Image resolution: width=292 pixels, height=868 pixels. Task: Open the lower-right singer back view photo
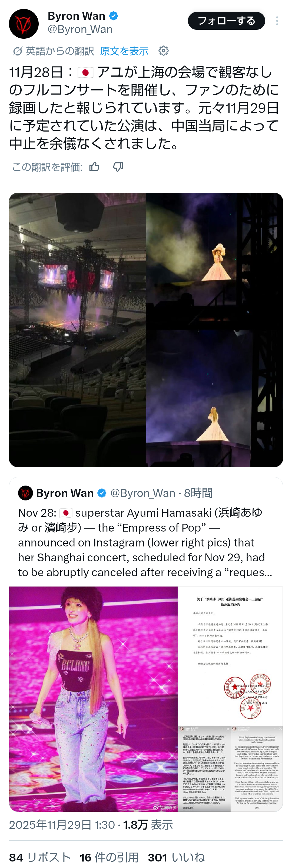[215, 399]
